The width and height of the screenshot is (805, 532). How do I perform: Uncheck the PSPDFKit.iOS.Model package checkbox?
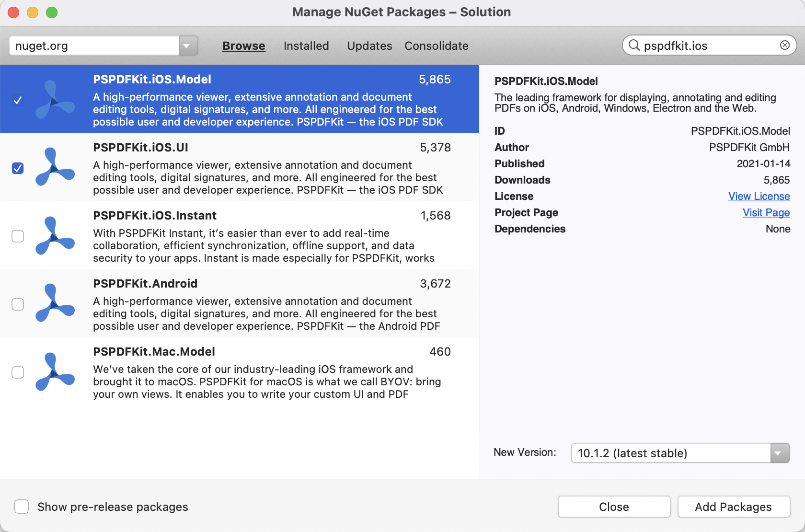pos(18,100)
